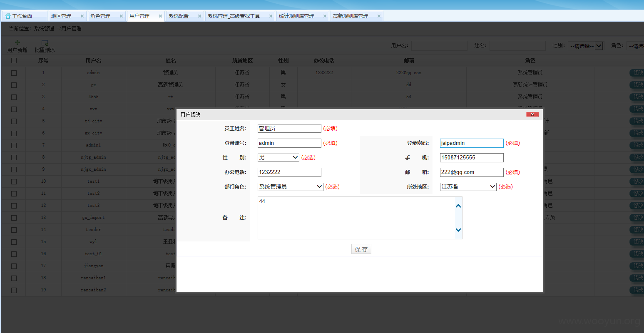The image size is (644, 333).
Task: Click the njgx_admin username cell
Action: point(93,169)
